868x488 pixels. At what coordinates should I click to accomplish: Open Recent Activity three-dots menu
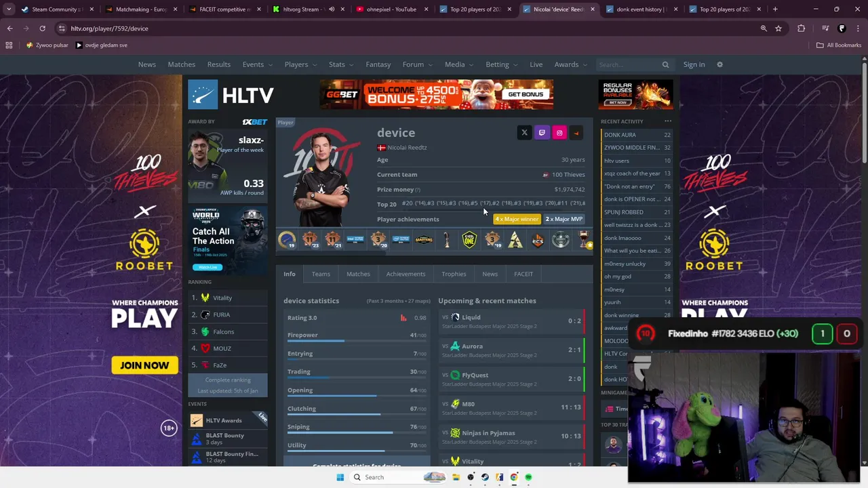click(668, 121)
